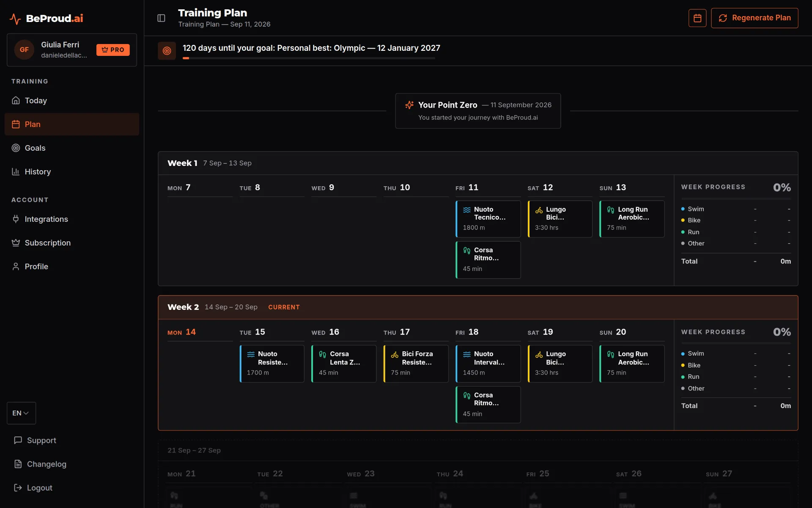Click the Regenerate Plan button
The height and width of the screenshot is (508, 812).
click(754, 18)
